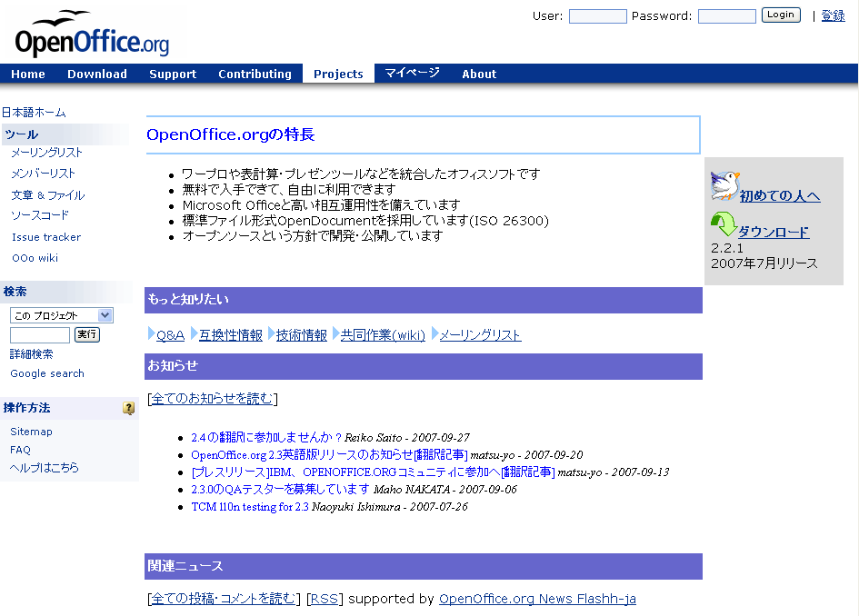Open the 互換性情報 link
The height and width of the screenshot is (616, 859).
tap(231, 335)
